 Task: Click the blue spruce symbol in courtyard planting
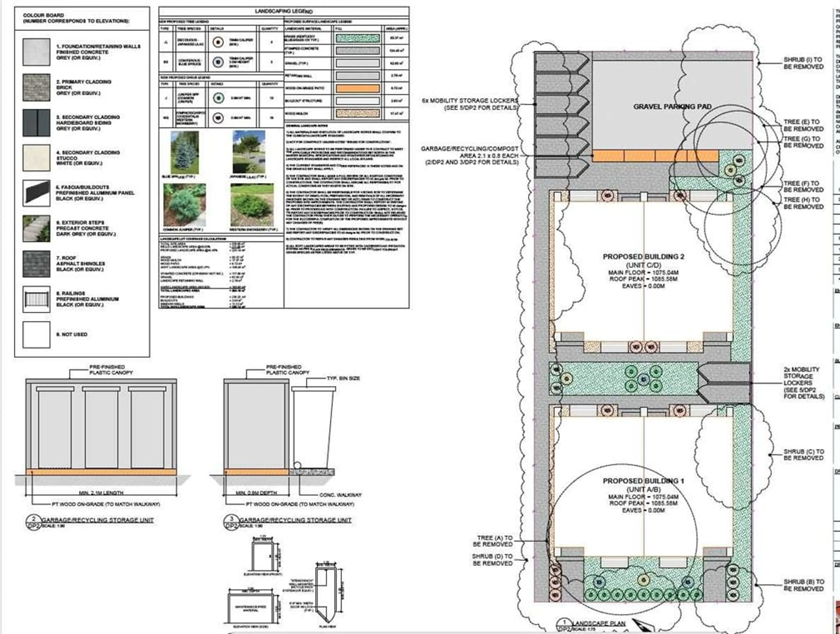(643, 379)
